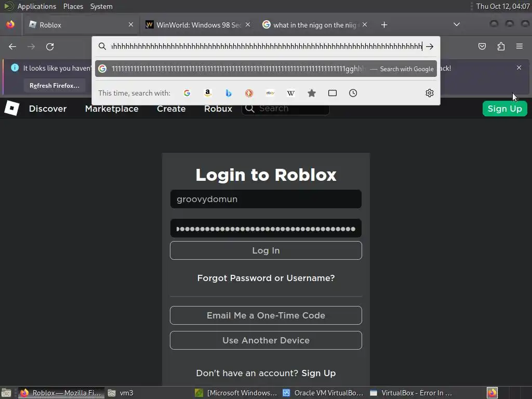The image size is (532, 399).
Task: Open Create in Roblox navbar
Action: click(x=171, y=109)
